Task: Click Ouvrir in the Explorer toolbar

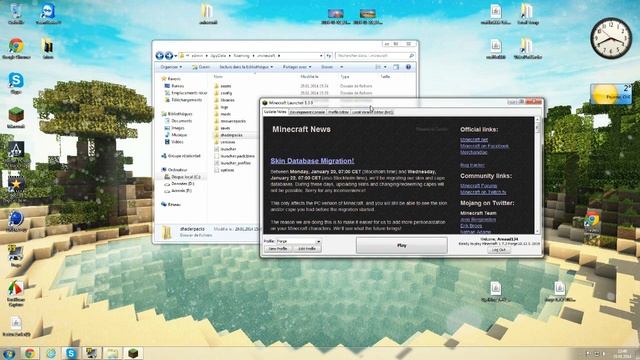Action: pos(201,67)
